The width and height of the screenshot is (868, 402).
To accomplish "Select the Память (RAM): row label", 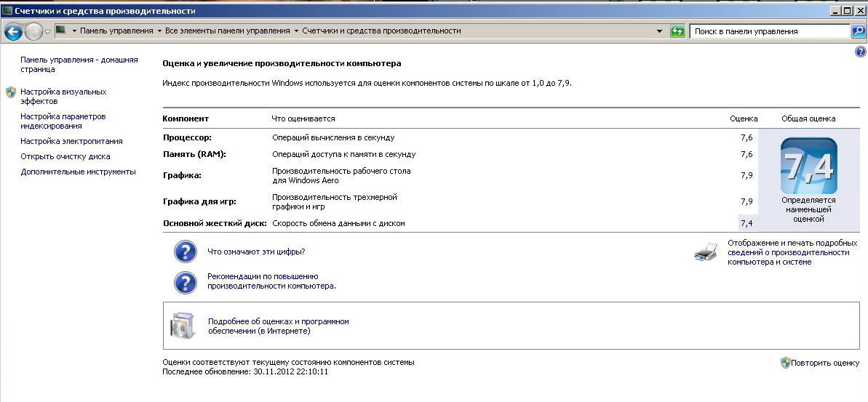I will click(194, 154).
